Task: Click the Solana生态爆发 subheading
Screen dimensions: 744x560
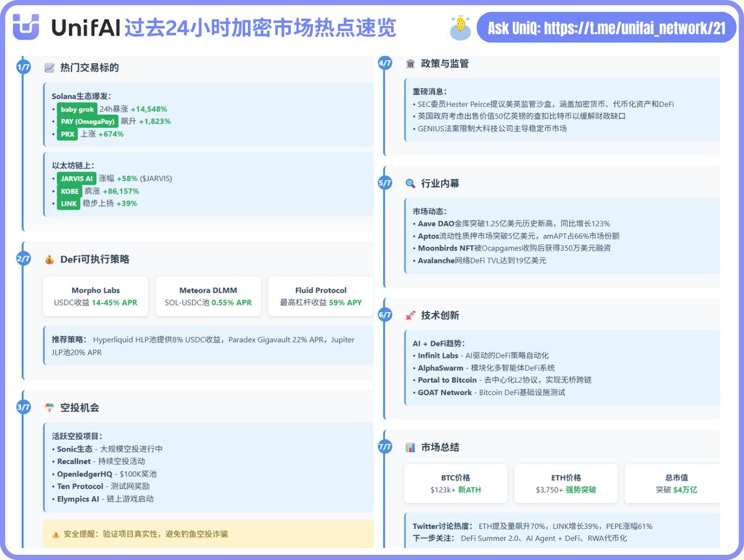Action: coord(81,96)
